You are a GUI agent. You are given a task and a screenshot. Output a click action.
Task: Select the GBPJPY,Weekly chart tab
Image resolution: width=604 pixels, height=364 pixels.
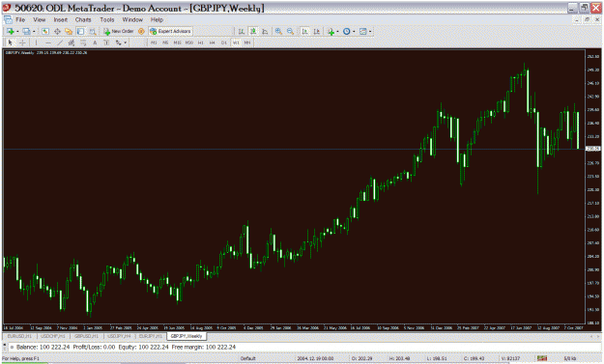pyautogui.click(x=187, y=336)
